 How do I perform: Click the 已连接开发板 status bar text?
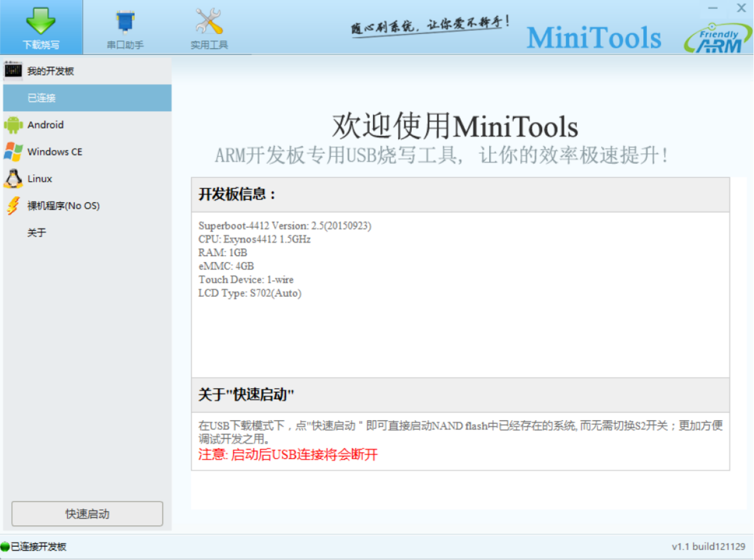38,547
